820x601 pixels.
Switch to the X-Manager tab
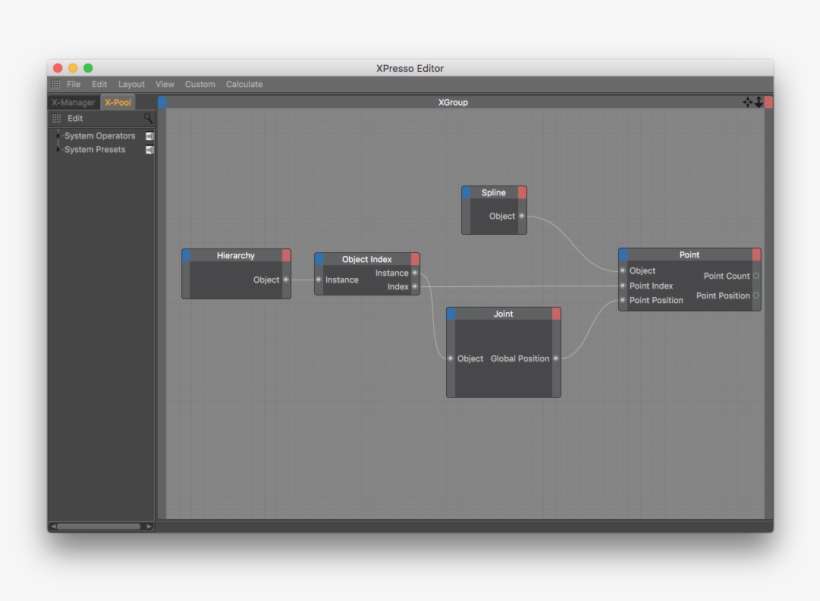(73, 103)
